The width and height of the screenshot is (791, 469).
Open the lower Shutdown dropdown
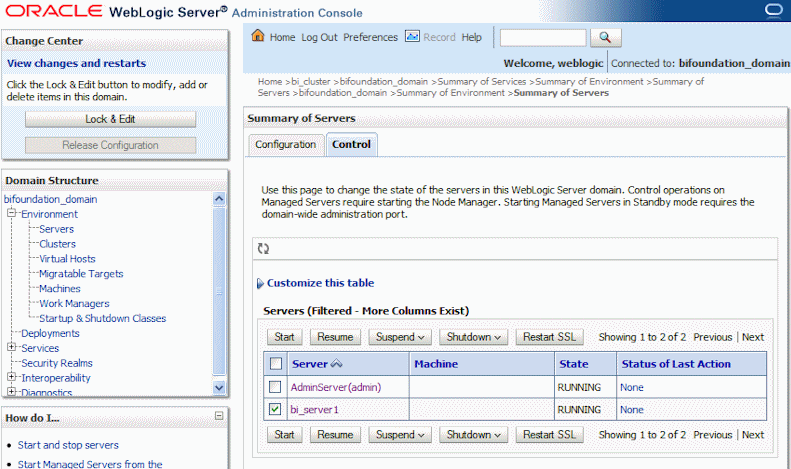pos(473,435)
